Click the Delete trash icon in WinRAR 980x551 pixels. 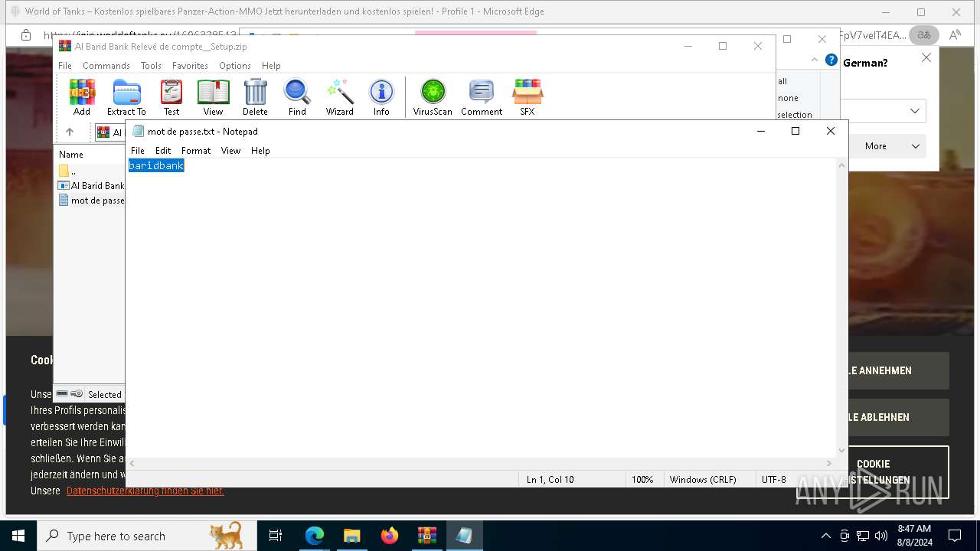(255, 97)
